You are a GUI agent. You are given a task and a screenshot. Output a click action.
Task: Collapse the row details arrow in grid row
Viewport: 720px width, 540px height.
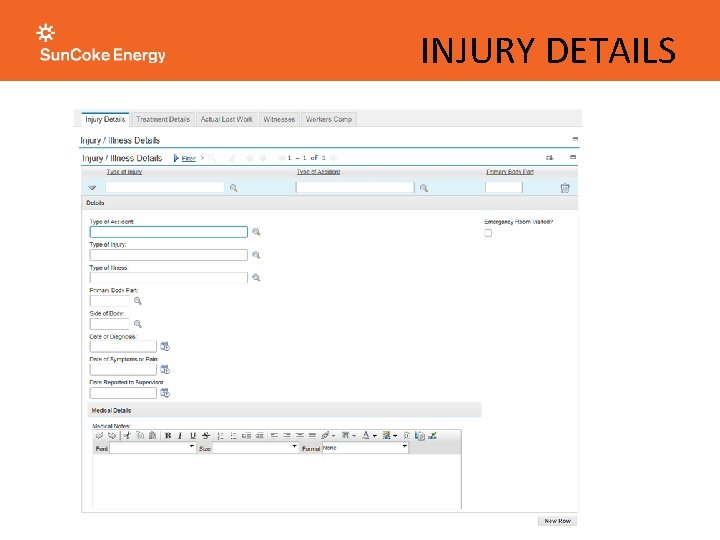(92, 187)
